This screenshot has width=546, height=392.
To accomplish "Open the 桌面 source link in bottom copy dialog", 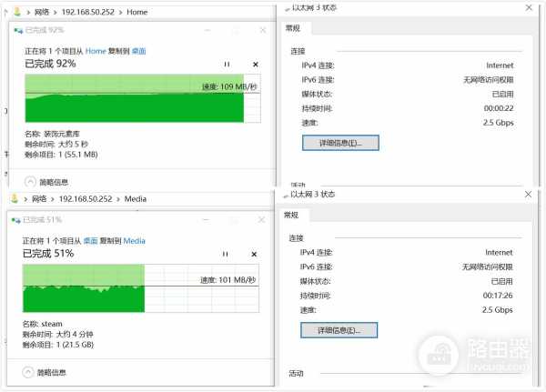I will pos(90,241).
